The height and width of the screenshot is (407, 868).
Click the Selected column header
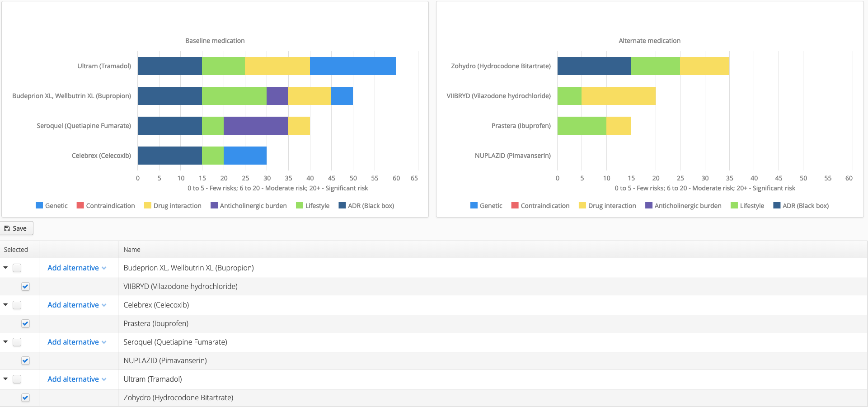click(19, 250)
